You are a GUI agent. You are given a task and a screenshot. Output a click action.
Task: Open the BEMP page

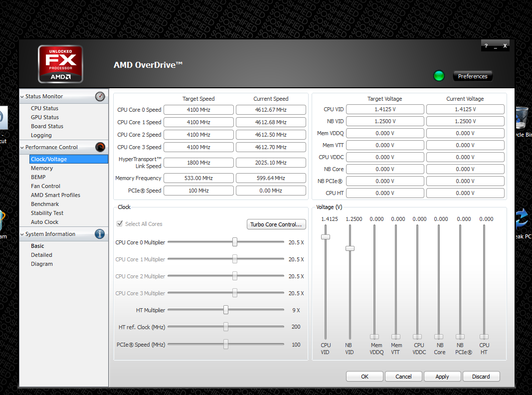(x=38, y=177)
